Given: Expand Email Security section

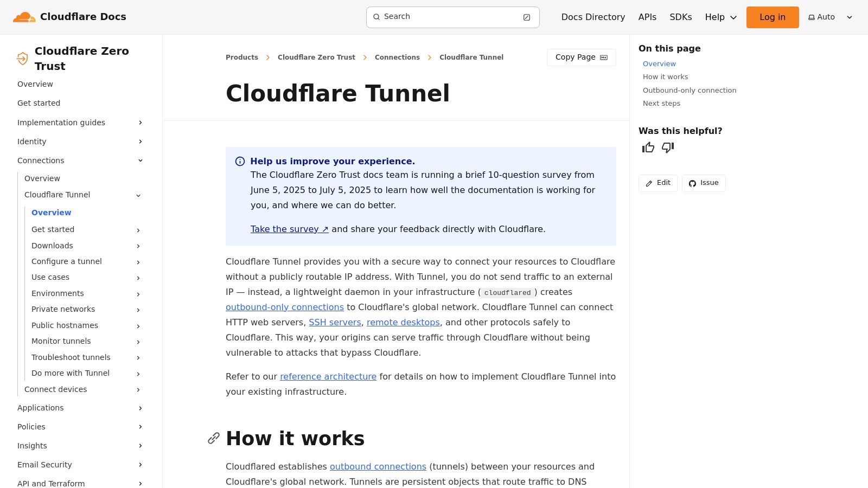Looking at the screenshot, I should (x=141, y=465).
